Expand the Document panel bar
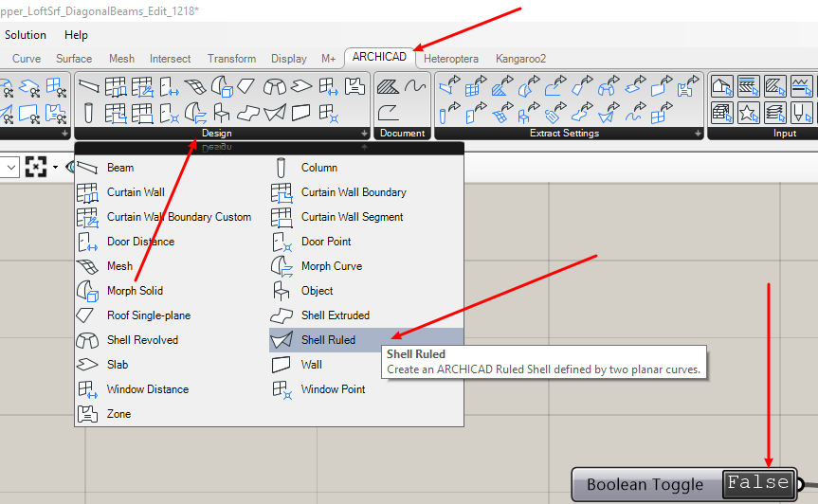The width and height of the screenshot is (818, 504). 403,134
